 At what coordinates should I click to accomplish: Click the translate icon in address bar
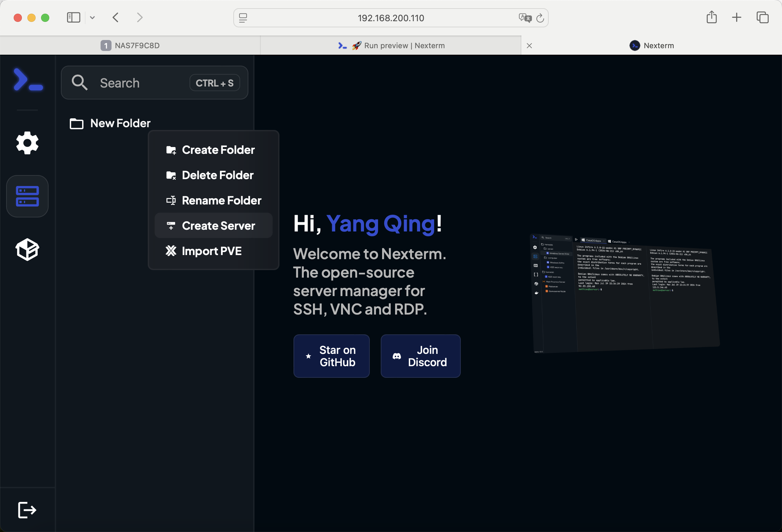click(525, 18)
